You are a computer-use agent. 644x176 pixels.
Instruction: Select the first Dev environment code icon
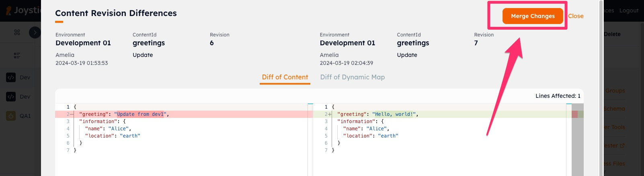11,77
